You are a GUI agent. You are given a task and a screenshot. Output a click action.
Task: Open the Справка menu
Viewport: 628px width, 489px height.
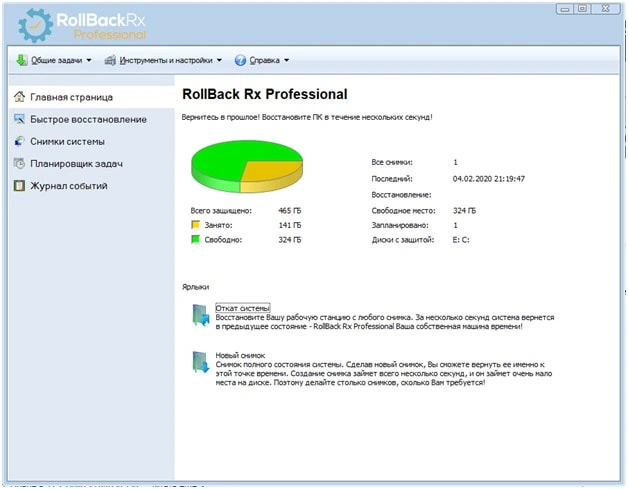[x=264, y=60]
